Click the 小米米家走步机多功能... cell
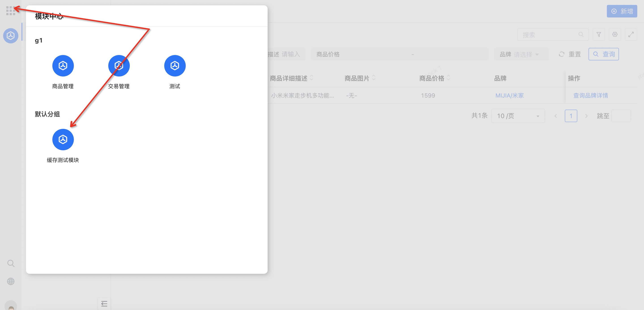Image resolution: width=644 pixels, height=310 pixels. tap(303, 96)
